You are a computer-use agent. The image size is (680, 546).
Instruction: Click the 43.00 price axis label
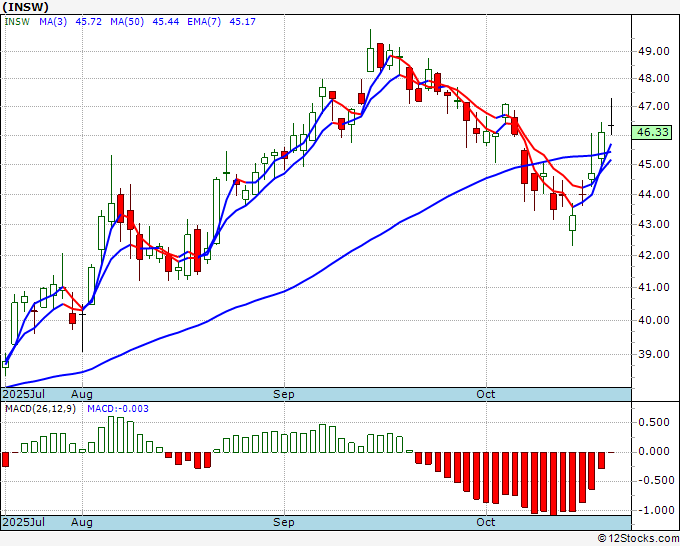pyautogui.click(x=654, y=224)
